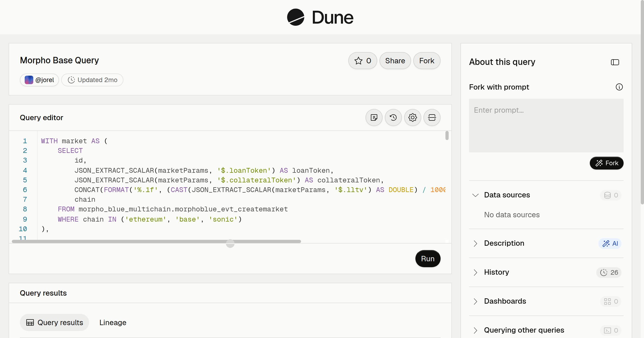Screen dimensions: 644x338
Task: Run the query
Action: 428,259
